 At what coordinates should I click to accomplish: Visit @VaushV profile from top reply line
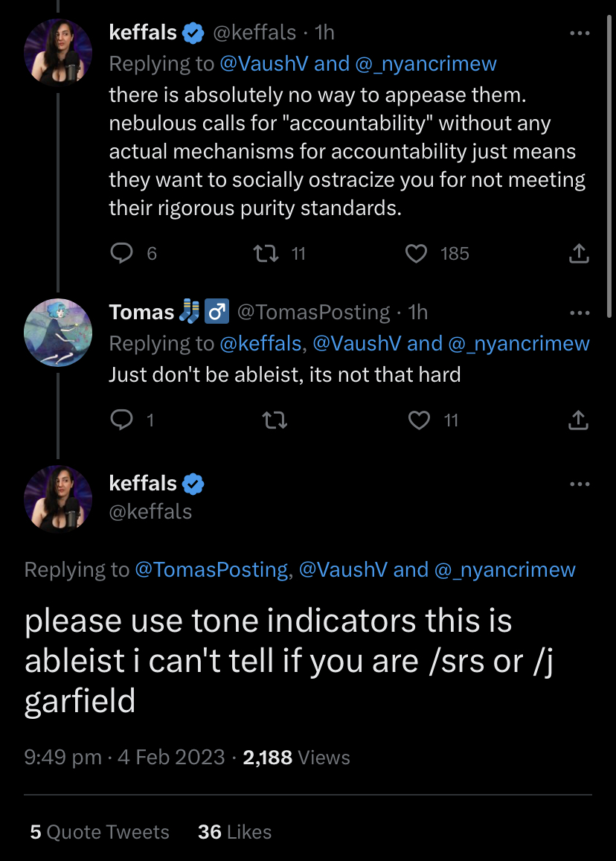[263, 64]
